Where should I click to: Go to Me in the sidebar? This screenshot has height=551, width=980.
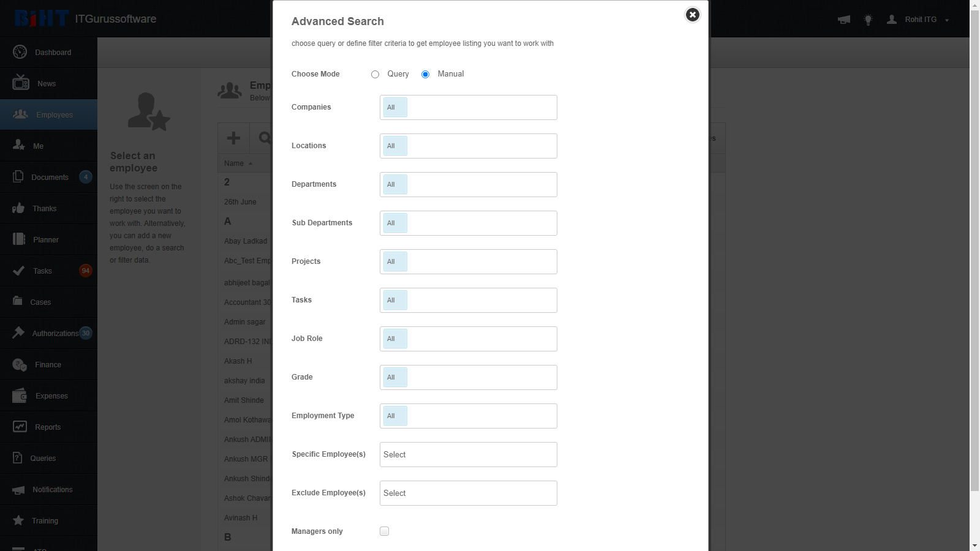click(48, 146)
